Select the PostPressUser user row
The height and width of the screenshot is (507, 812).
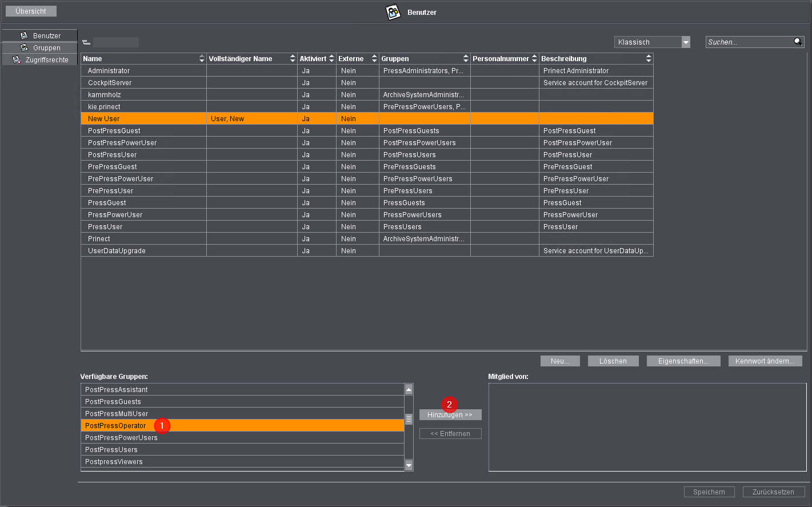[367, 155]
